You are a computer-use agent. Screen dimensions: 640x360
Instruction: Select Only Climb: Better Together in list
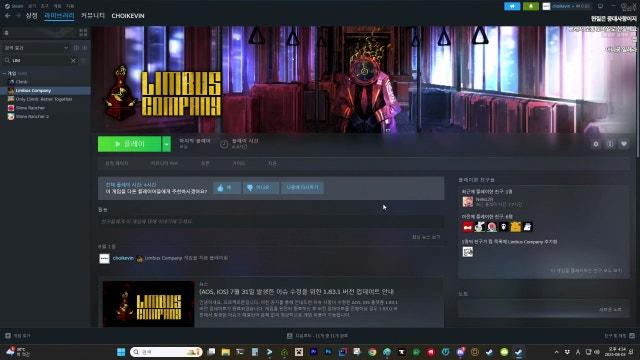44,99
